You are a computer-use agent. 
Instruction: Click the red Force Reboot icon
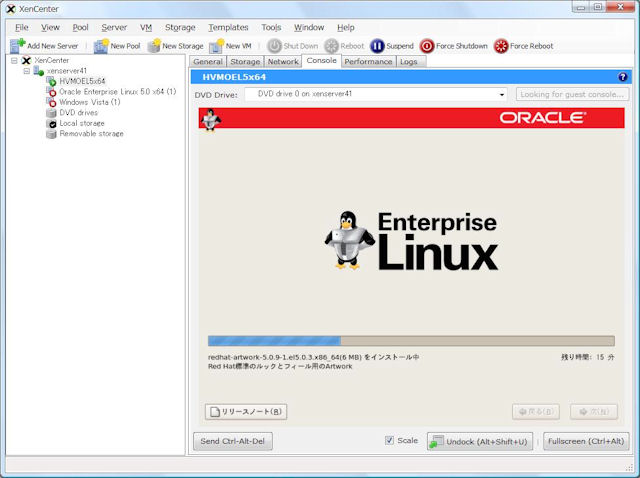pyautogui.click(x=501, y=46)
